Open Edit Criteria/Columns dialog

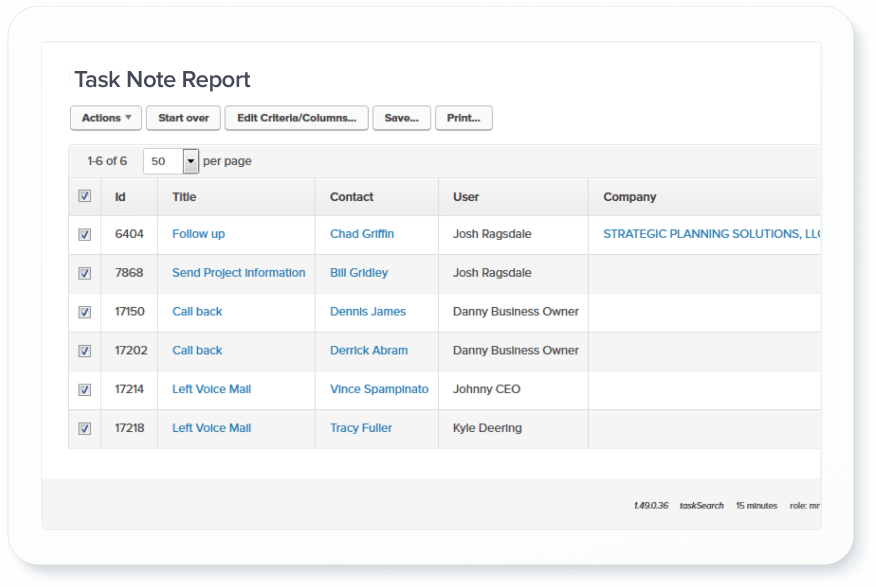coord(296,118)
